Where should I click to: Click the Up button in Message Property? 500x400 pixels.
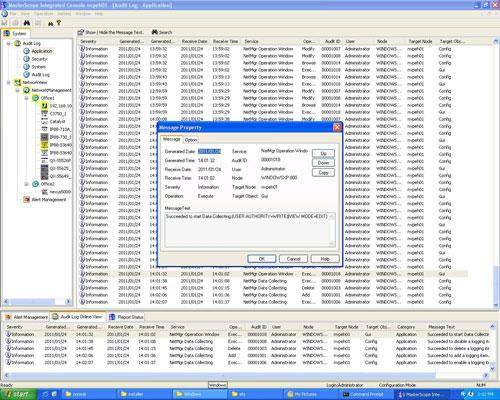(x=323, y=153)
